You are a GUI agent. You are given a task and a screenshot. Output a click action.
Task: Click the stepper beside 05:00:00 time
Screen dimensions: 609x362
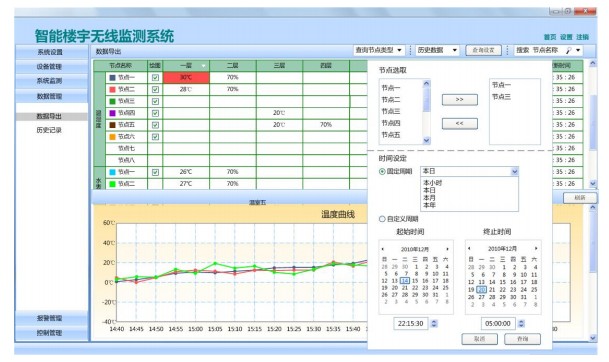(x=521, y=323)
